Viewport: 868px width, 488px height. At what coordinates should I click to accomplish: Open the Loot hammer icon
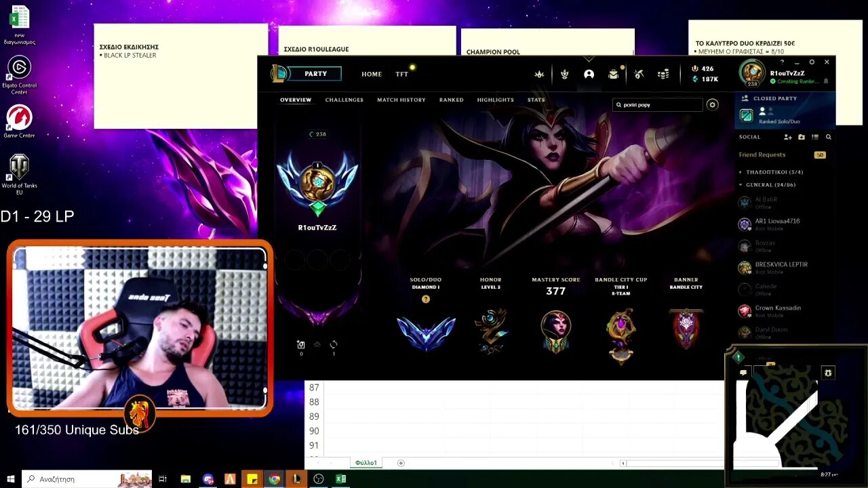(639, 75)
